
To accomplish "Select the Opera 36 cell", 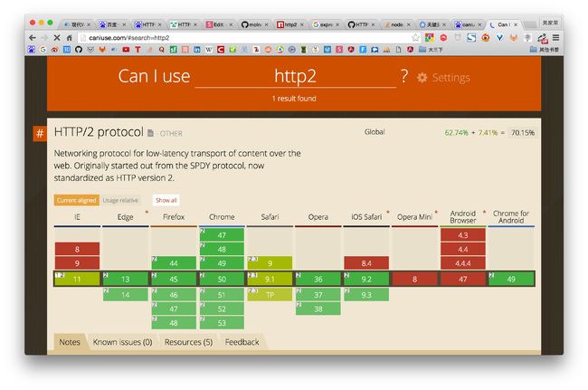I will pos(318,279).
